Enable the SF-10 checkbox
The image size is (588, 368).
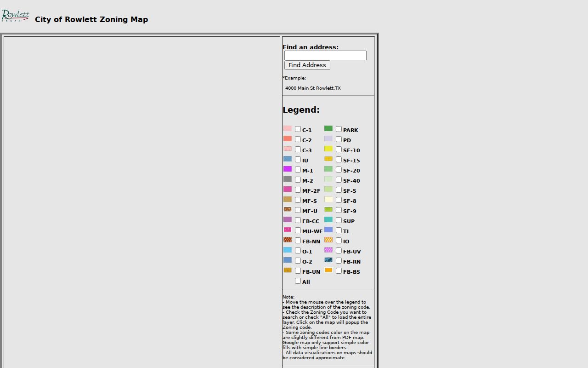339,149
